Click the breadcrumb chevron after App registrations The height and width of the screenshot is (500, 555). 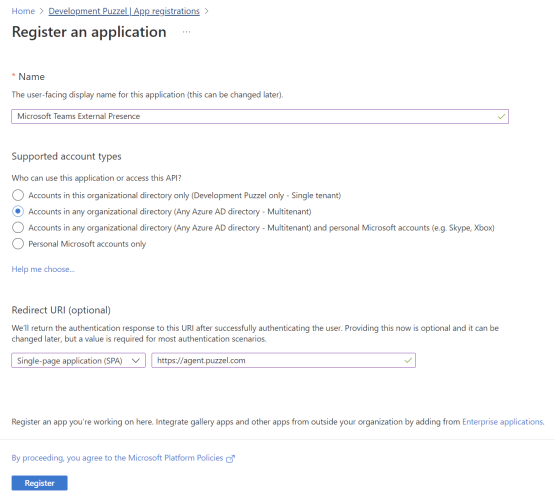click(x=207, y=11)
